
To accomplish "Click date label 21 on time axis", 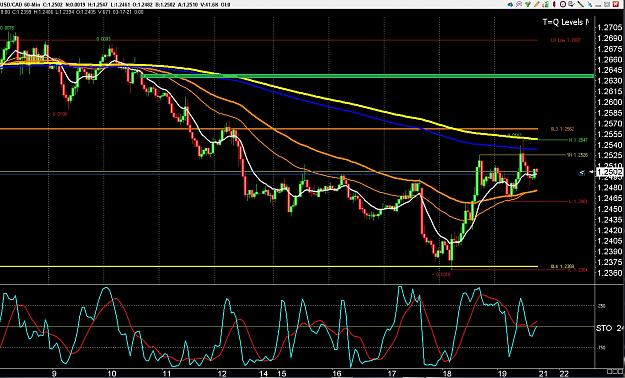I will (x=544, y=374).
